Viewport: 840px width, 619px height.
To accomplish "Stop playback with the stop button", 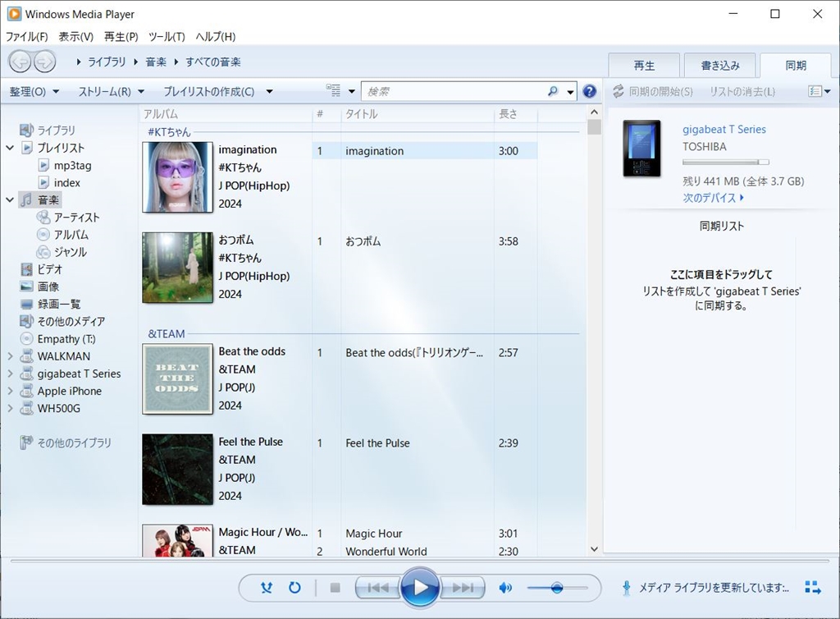I will pos(336,588).
